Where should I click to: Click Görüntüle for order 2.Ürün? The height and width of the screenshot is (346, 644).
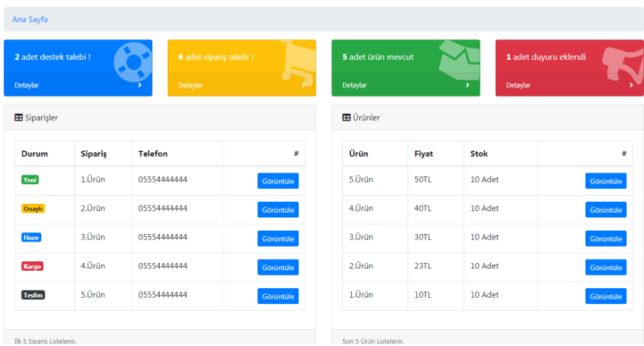278,209
